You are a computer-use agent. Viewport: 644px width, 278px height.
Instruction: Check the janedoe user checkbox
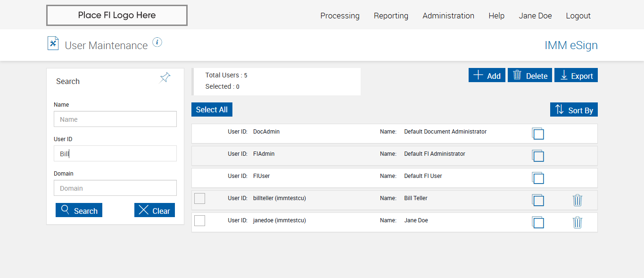[200, 221]
